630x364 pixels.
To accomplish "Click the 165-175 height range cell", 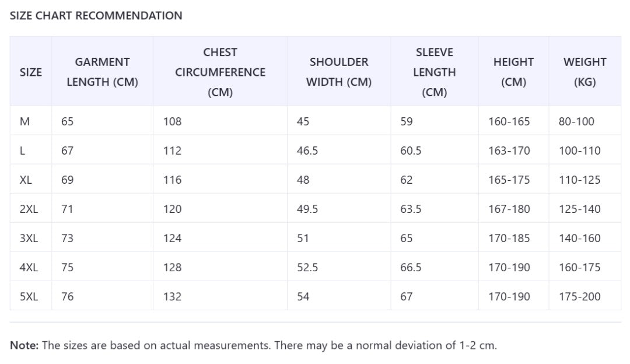I will click(509, 180).
